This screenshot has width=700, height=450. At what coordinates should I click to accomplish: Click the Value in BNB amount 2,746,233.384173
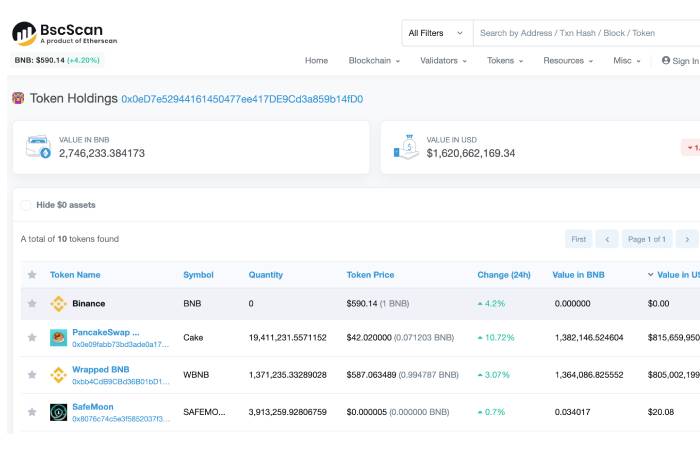[x=102, y=153]
